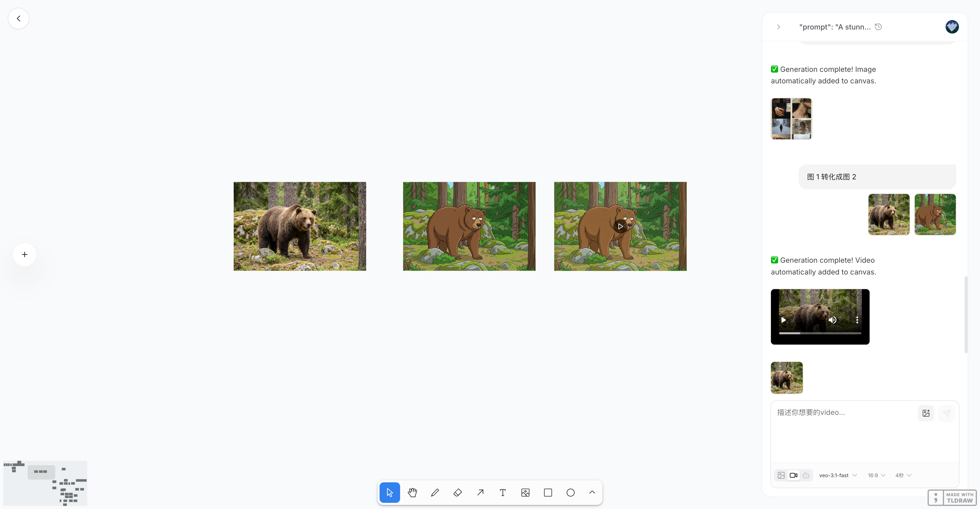
Task: Click the video progress bar in chat
Action: coord(820,333)
